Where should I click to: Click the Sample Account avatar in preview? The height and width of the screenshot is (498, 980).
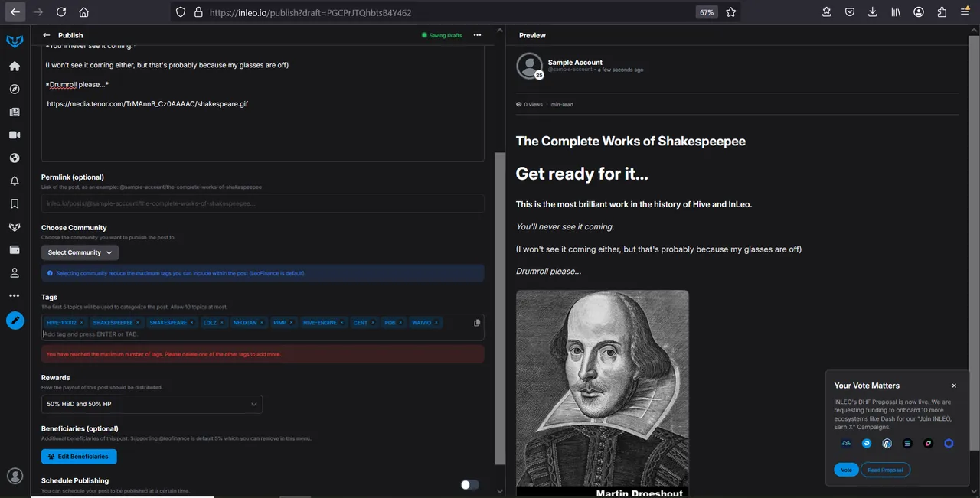click(529, 66)
